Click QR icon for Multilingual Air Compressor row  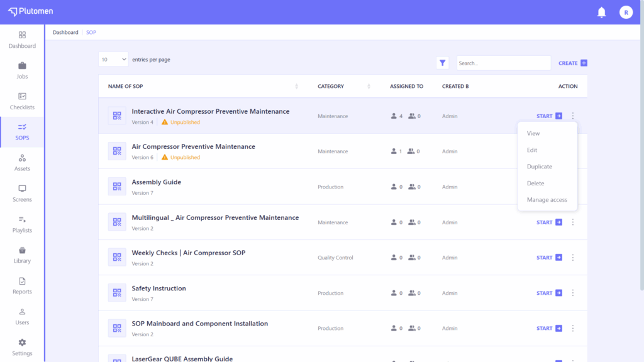click(117, 222)
